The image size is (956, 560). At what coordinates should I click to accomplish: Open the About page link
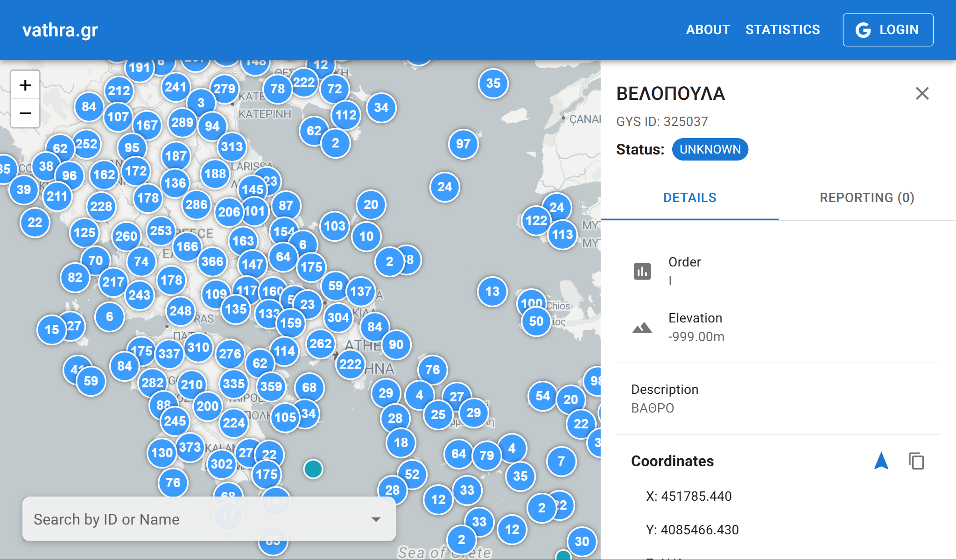(708, 30)
